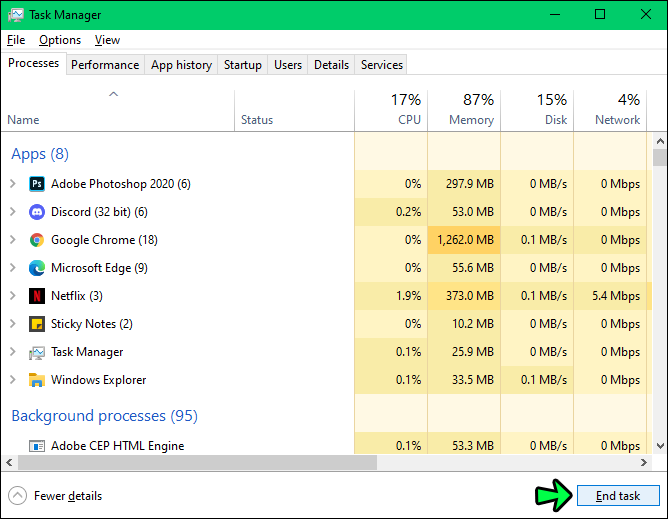This screenshot has height=519, width=668.
Task: Click the sort arrow above Name column
Action: pos(113,94)
